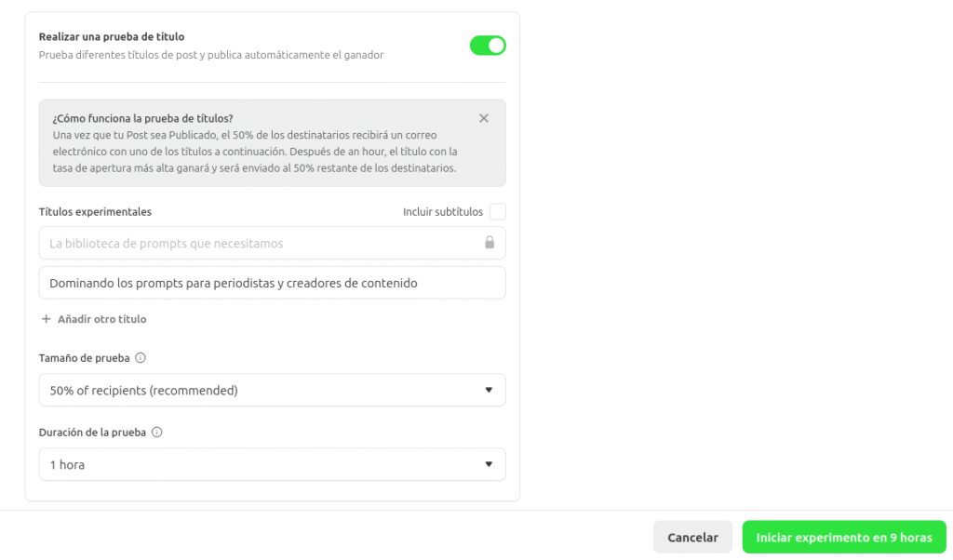
Task: Click the plus icon to add a title
Action: [47, 319]
